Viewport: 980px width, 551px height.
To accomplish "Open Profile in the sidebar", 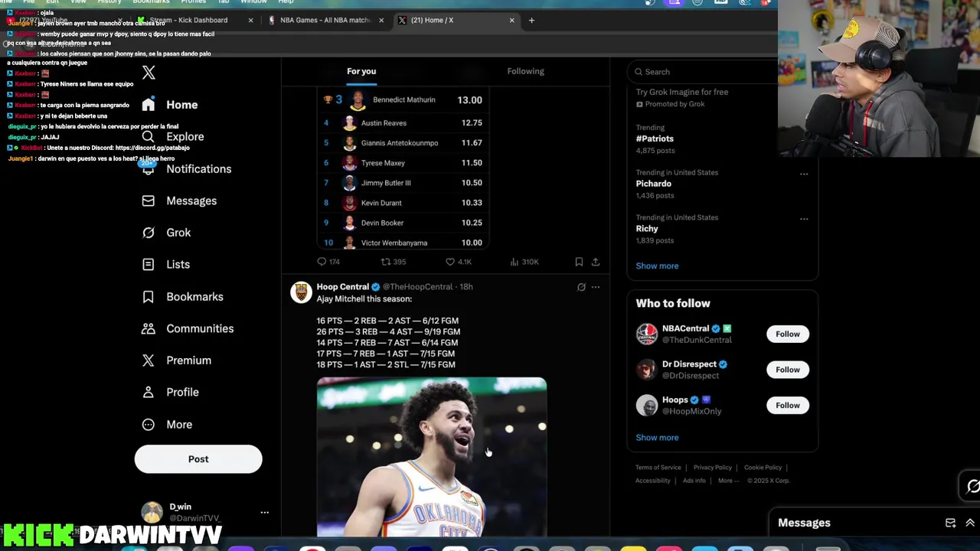I will tap(171, 393).
